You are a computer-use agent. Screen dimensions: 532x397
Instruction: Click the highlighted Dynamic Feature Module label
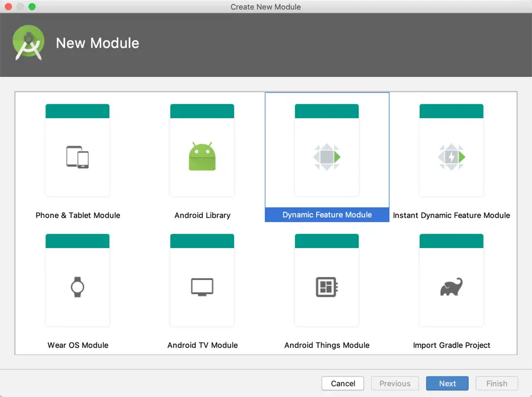(327, 215)
